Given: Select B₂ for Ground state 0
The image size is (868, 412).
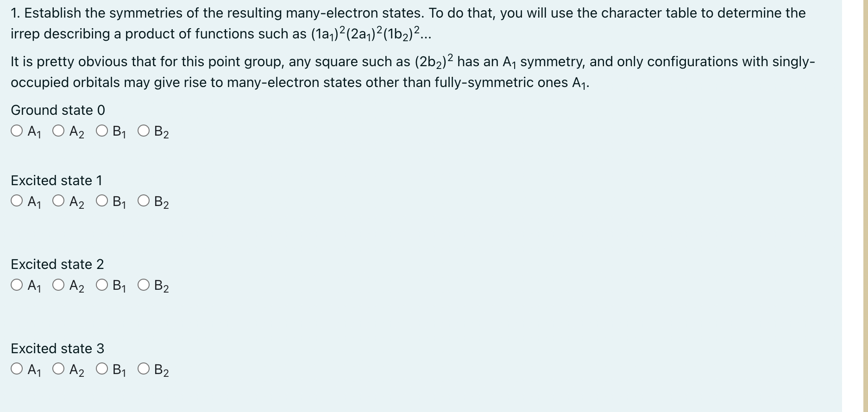Looking at the screenshot, I should coord(143,131).
